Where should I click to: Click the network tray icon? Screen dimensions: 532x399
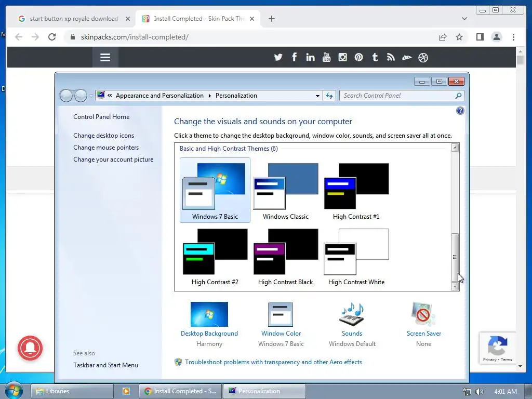(467, 392)
